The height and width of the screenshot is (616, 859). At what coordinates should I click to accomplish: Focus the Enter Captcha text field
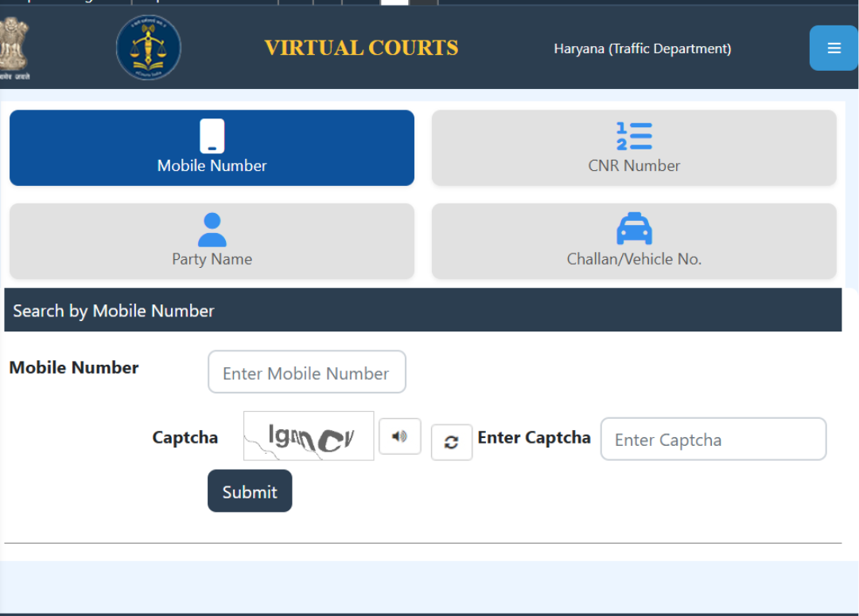coord(713,440)
